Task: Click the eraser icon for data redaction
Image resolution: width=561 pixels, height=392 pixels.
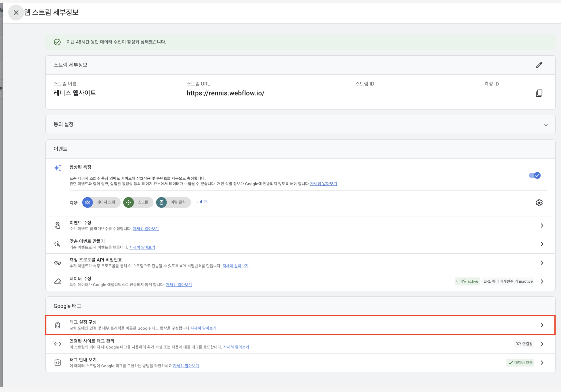Action: (58, 281)
